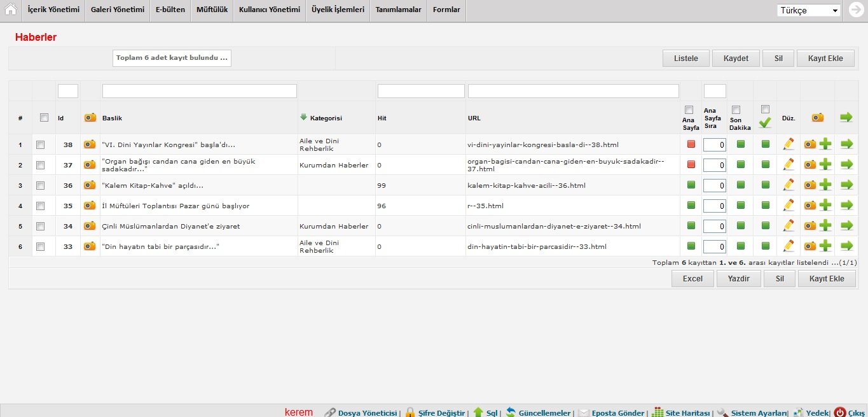Click the green arrow icon in row 5
This screenshot has width=868, height=417.
846,226
